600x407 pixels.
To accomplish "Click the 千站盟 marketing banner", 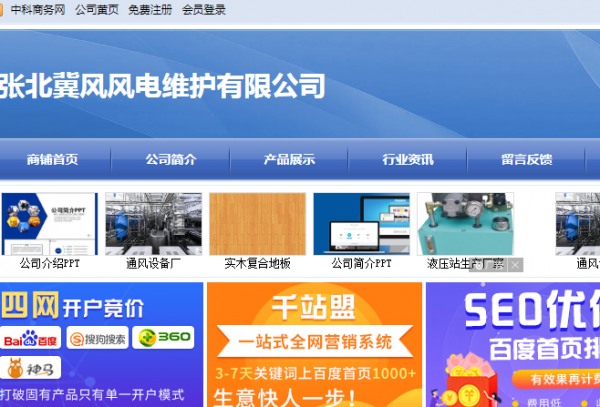I will point(314,344).
